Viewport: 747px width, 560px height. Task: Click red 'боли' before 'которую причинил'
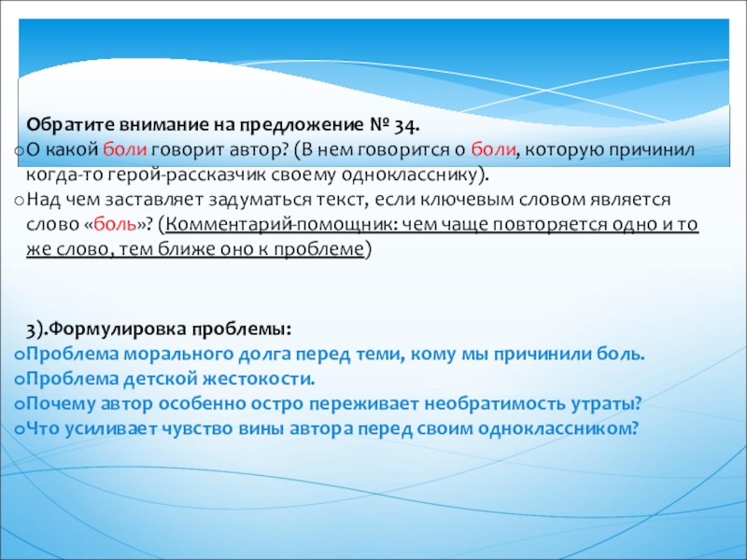point(493,150)
